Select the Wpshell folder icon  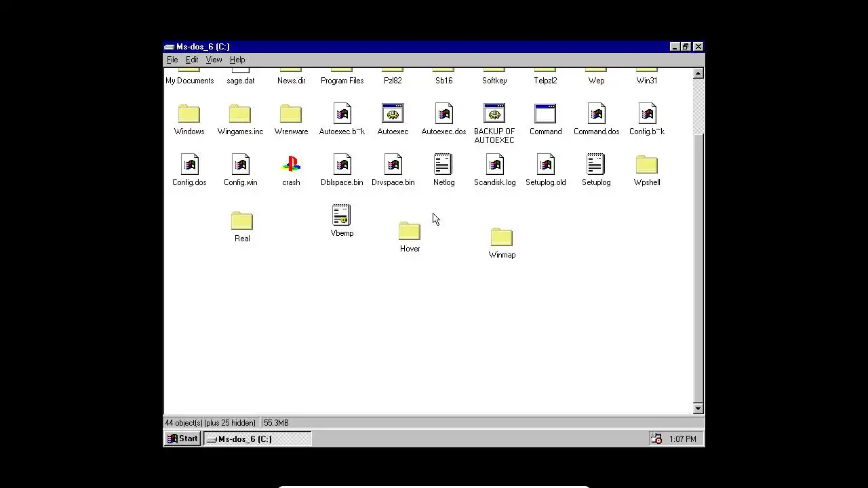(x=647, y=165)
